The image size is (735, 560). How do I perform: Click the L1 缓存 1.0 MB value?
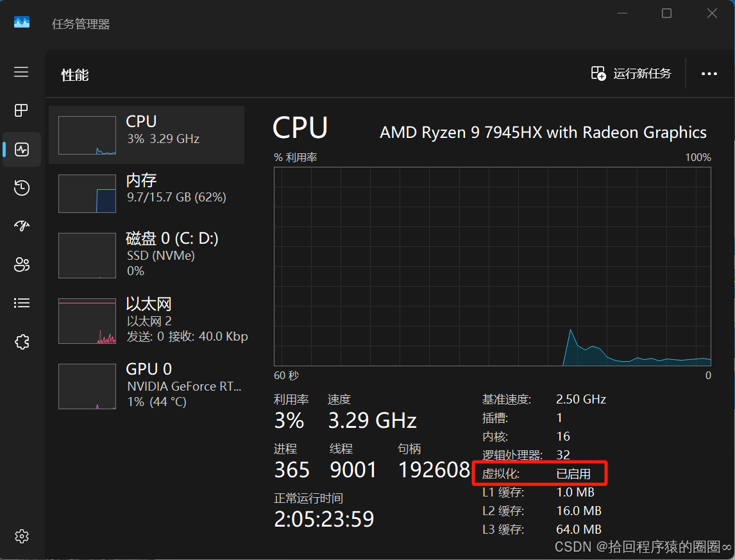coord(575,493)
